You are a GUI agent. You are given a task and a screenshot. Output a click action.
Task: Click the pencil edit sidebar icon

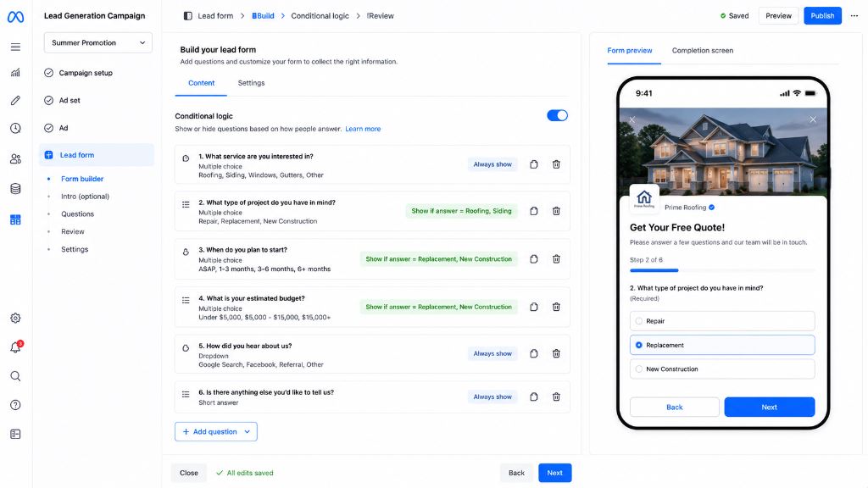click(15, 100)
